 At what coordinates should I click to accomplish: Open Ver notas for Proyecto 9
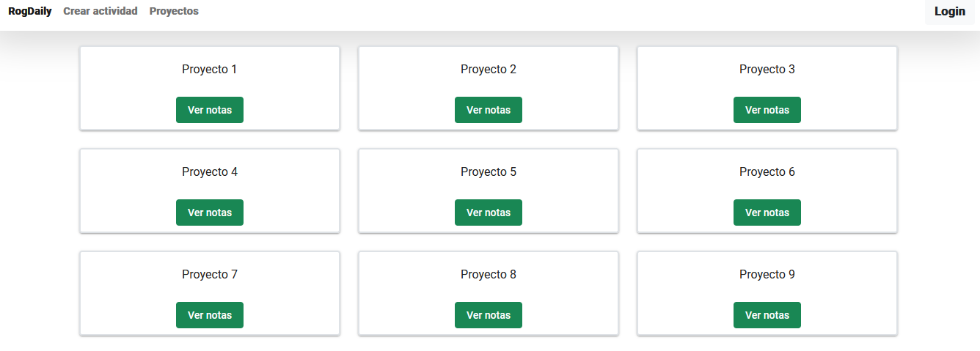767,315
